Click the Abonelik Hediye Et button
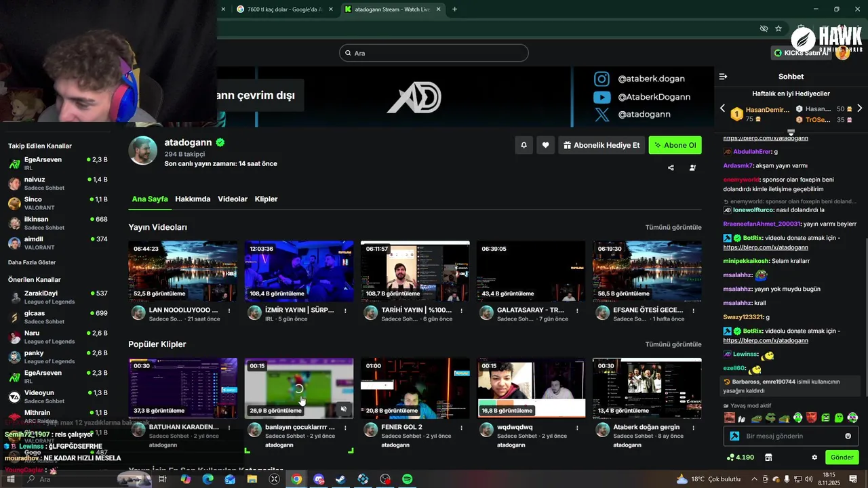This screenshot has width=868, height=488. (x=601, y=145)
